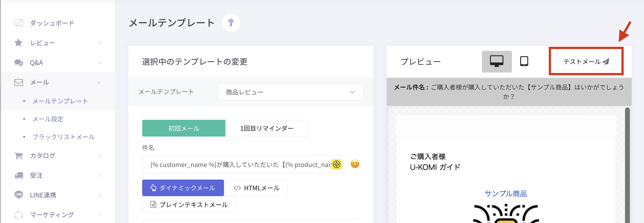Click the カタログ shopping cart icon

[19, 156]
